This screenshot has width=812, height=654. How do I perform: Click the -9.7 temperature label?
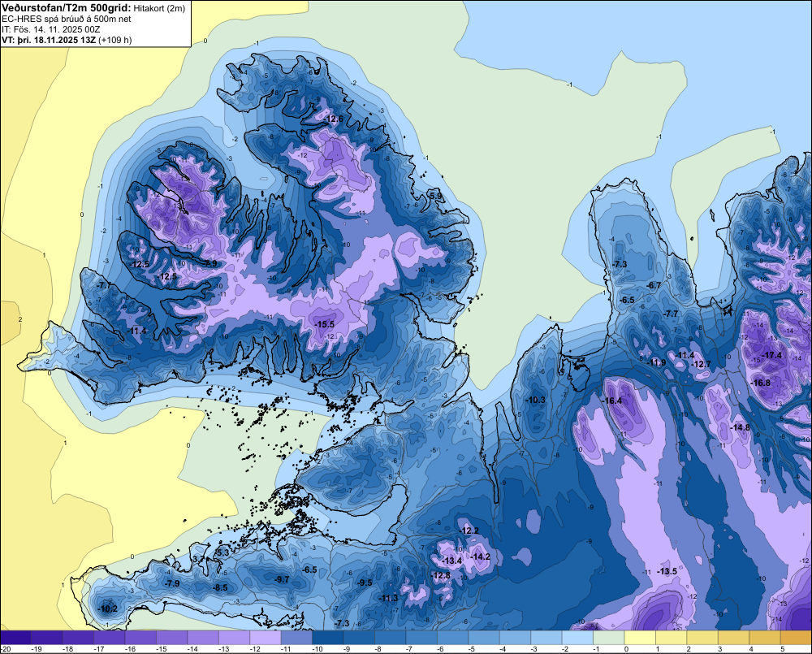283,579
